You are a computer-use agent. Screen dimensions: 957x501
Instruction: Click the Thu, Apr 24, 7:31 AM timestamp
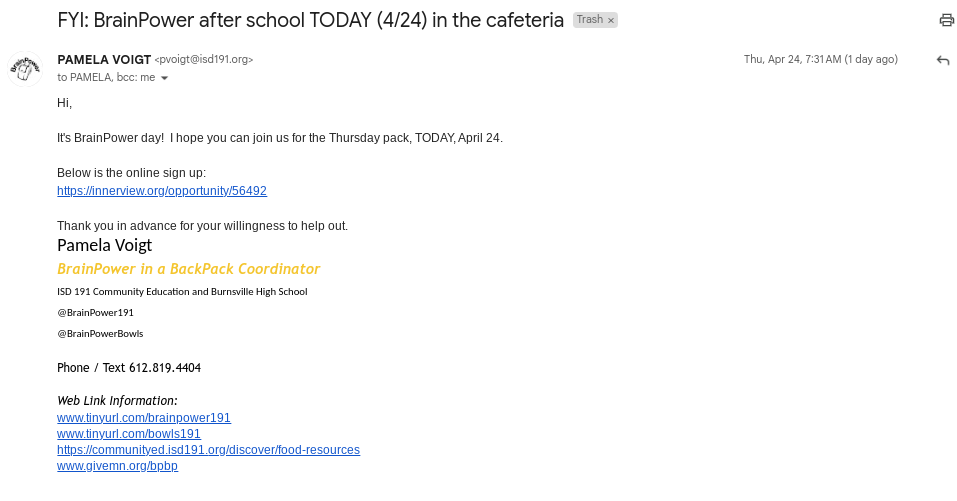tap(820, 60)
